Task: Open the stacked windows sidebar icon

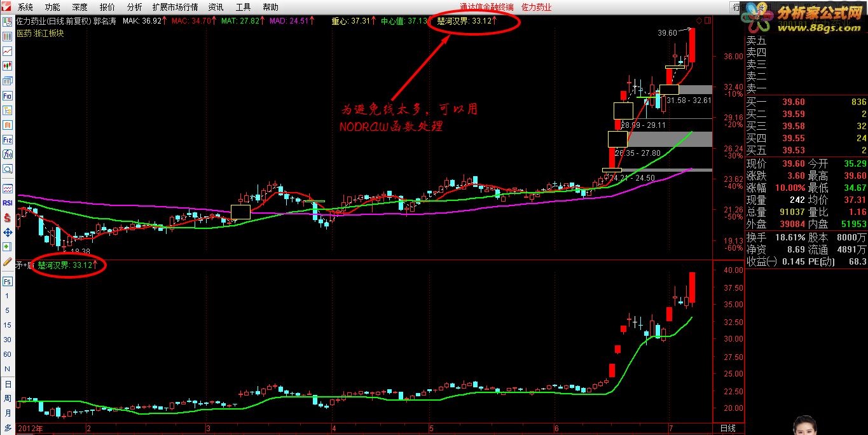Action: [x=8, y=81]
